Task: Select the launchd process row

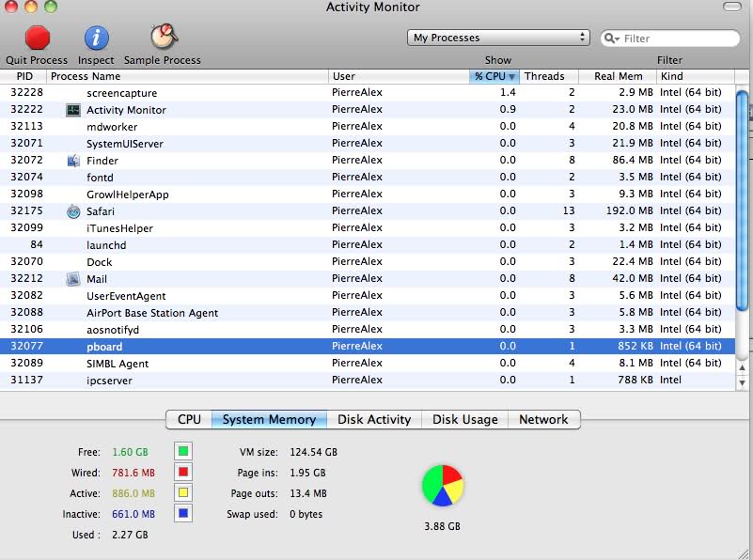Action: click(x=368, y=244)
